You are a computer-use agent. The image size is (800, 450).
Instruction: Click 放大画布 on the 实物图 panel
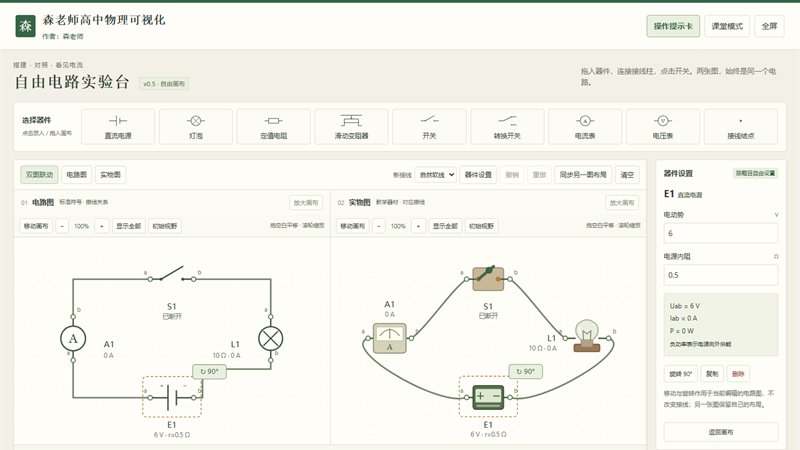pyautogui.click(x=622, y=203)
